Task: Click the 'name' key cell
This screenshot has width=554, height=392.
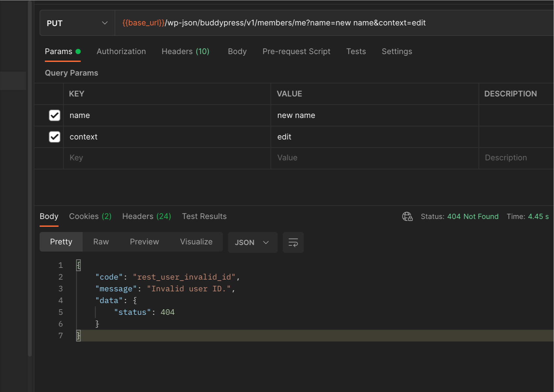Action: point(167,115)
